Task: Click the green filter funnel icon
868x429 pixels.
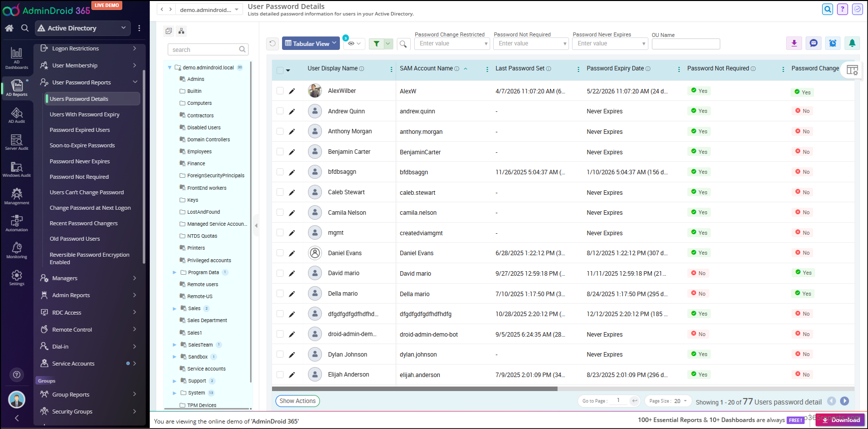Action: pyautogui.click(x=377, y=43)
